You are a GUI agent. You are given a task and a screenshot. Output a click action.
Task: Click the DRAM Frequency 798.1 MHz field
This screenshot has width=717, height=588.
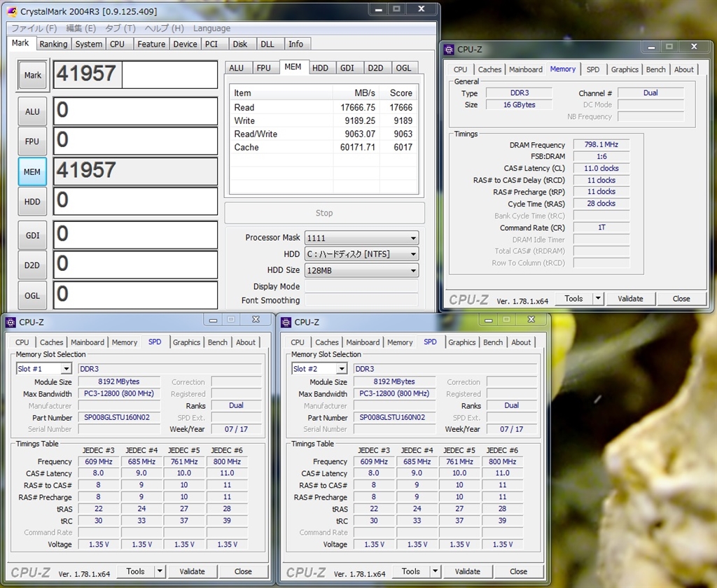601,144
